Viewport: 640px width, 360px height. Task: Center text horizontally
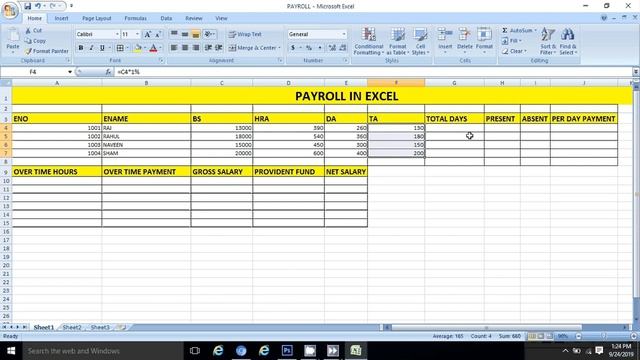(185, 48)
